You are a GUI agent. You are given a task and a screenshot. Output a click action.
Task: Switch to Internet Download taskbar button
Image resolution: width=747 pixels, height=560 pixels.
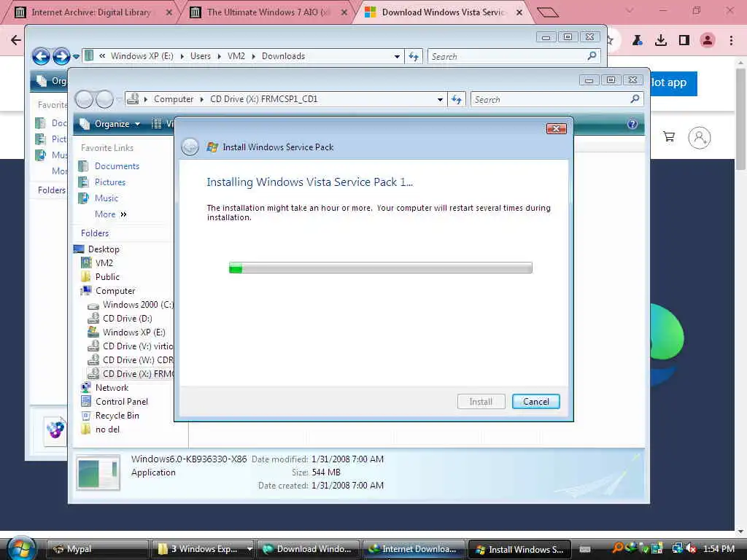[x=414, y=549]
